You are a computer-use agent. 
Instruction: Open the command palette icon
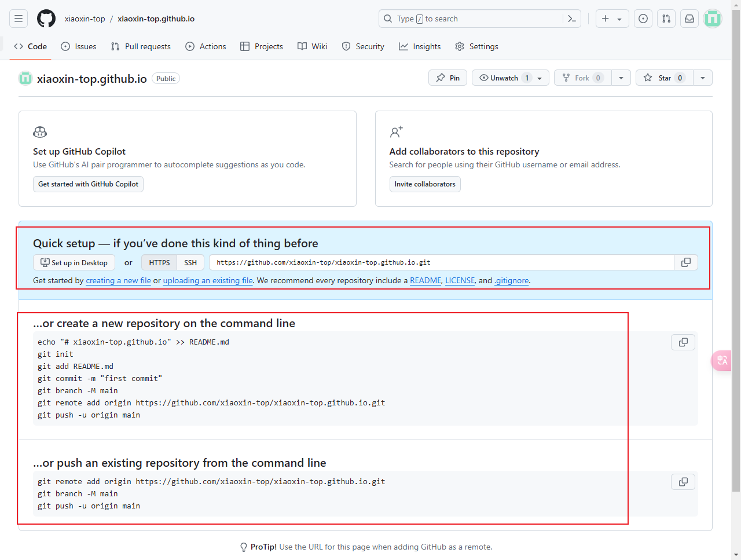(x=571, y=19)
